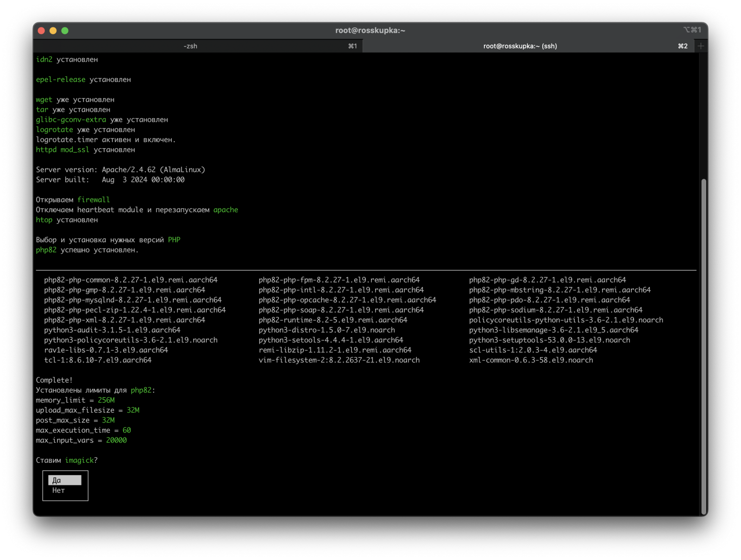Click package 'python3-audit-3.1.5-1.el9.aarch64'

[x=112, y=330]
